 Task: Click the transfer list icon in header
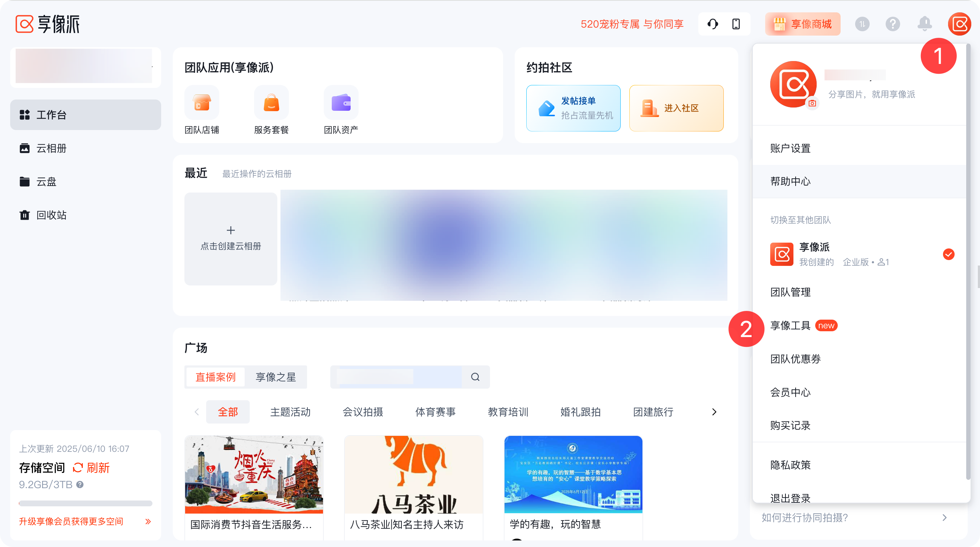point(862,24)
